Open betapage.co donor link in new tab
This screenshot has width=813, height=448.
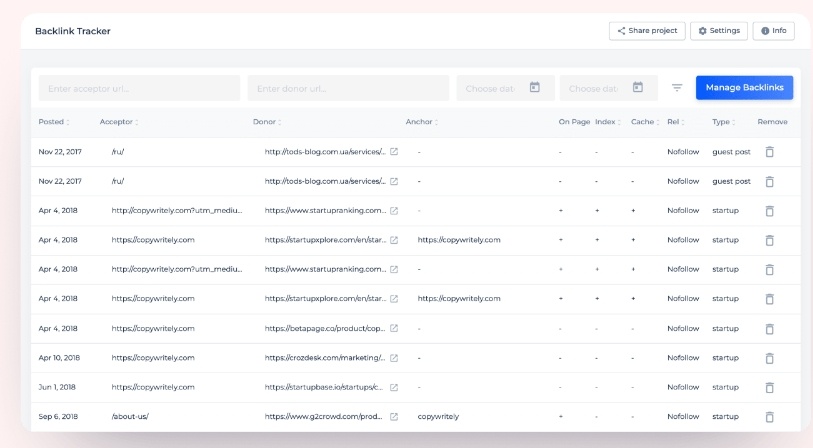tap(394, 328)
